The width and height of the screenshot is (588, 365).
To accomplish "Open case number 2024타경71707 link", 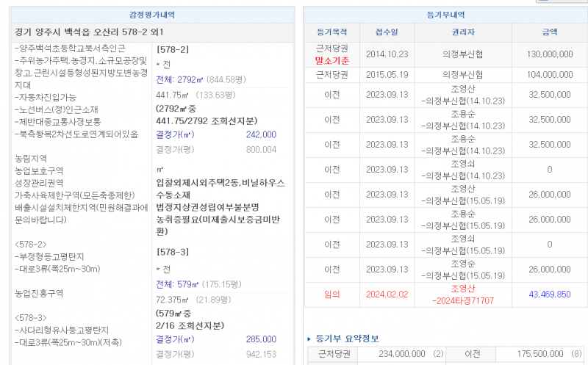I will [463, 300].
